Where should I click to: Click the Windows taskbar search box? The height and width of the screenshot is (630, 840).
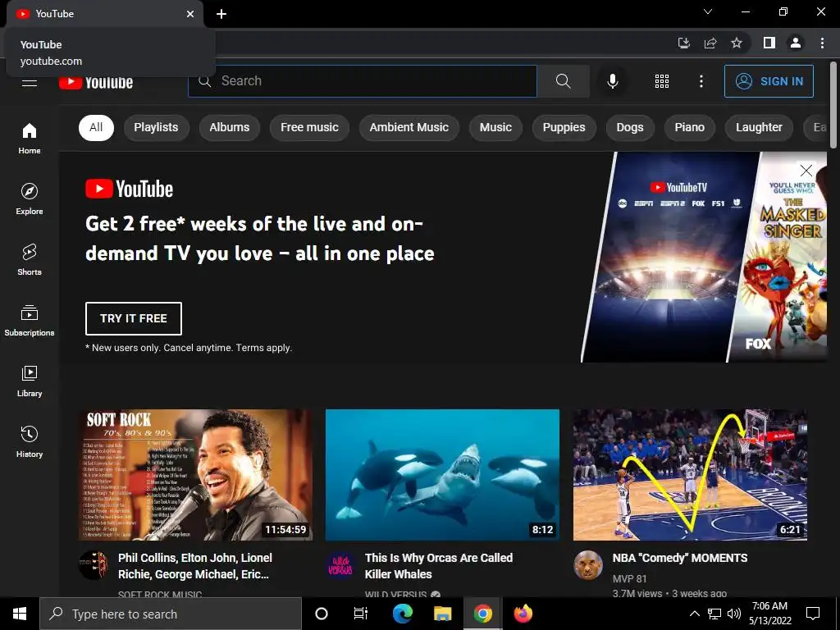pyautogui.click(x=171, y=614)
